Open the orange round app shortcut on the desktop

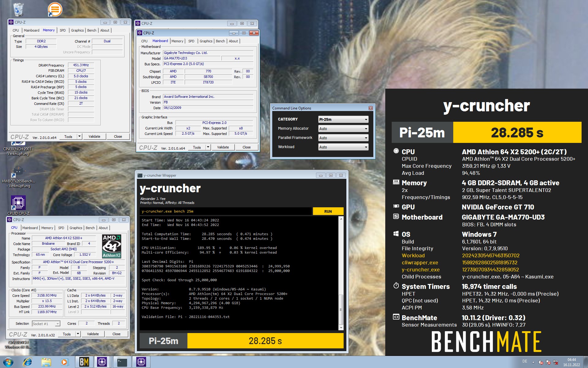tap(55, 9)
